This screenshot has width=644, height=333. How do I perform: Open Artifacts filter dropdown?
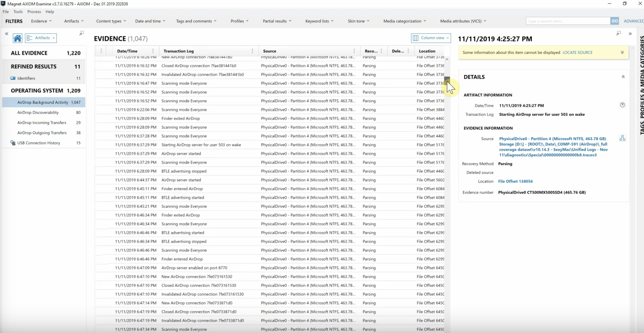(x=74, y=21)
